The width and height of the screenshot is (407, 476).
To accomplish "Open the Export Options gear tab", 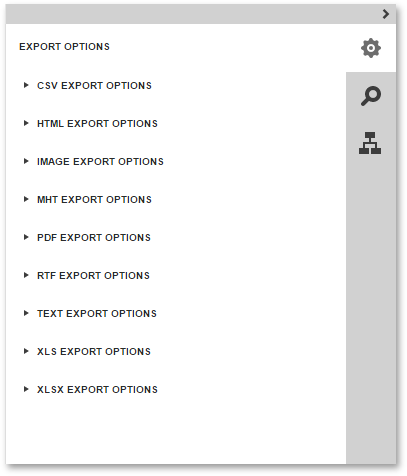I will pyautogui.click(x=371, y=48).
